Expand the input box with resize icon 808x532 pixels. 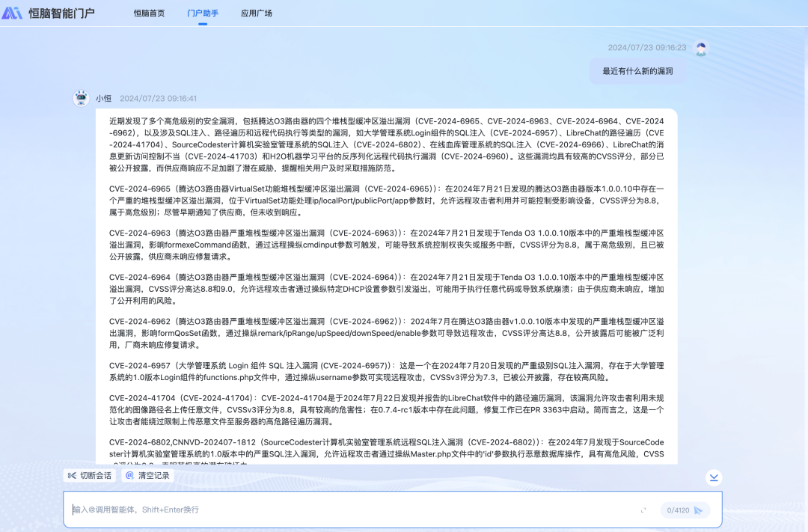tap(643, 510)
